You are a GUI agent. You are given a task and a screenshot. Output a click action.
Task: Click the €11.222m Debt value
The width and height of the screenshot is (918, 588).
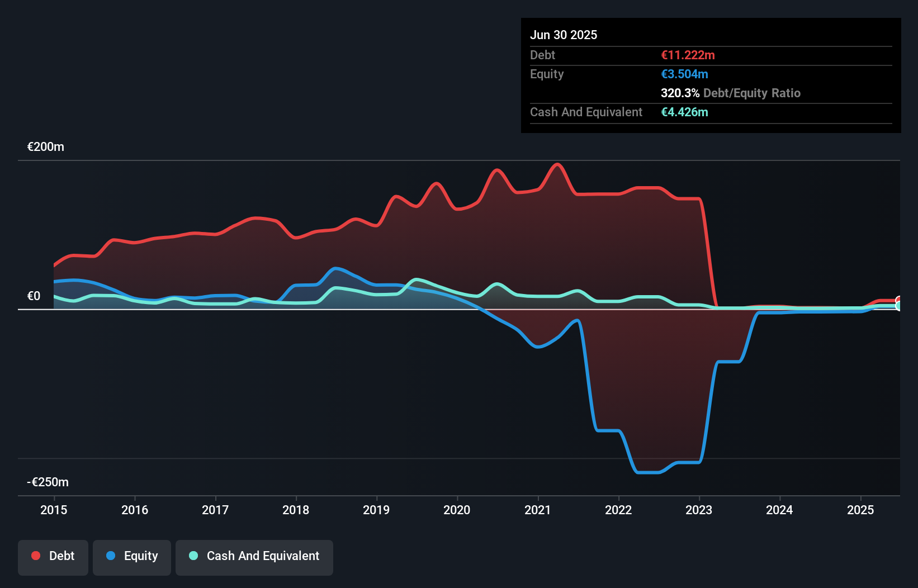(688, 55)
